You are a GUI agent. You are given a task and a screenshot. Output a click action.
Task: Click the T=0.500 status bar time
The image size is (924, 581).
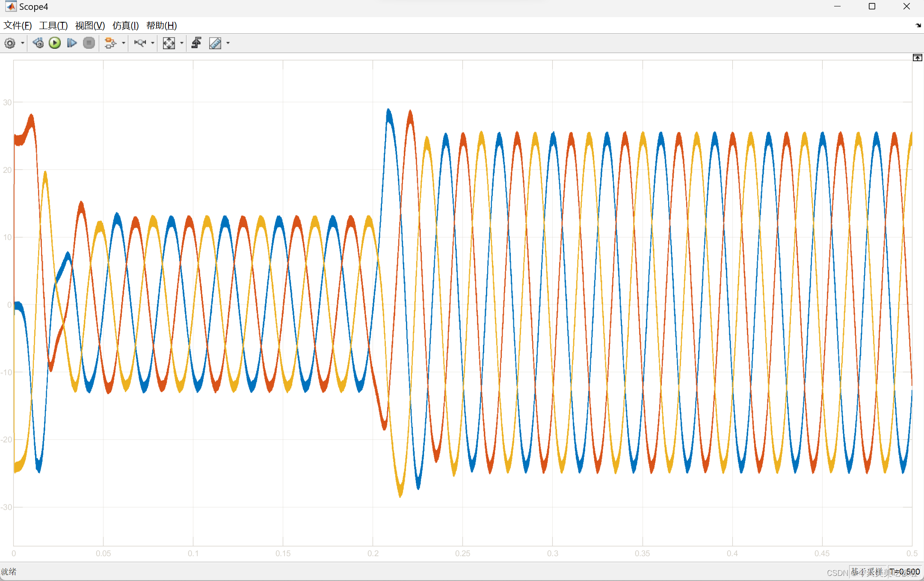(x=905, y=572)
